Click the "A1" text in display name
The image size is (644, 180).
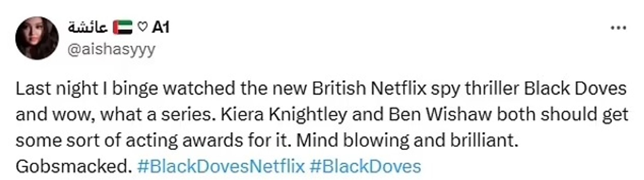point(161,28)
